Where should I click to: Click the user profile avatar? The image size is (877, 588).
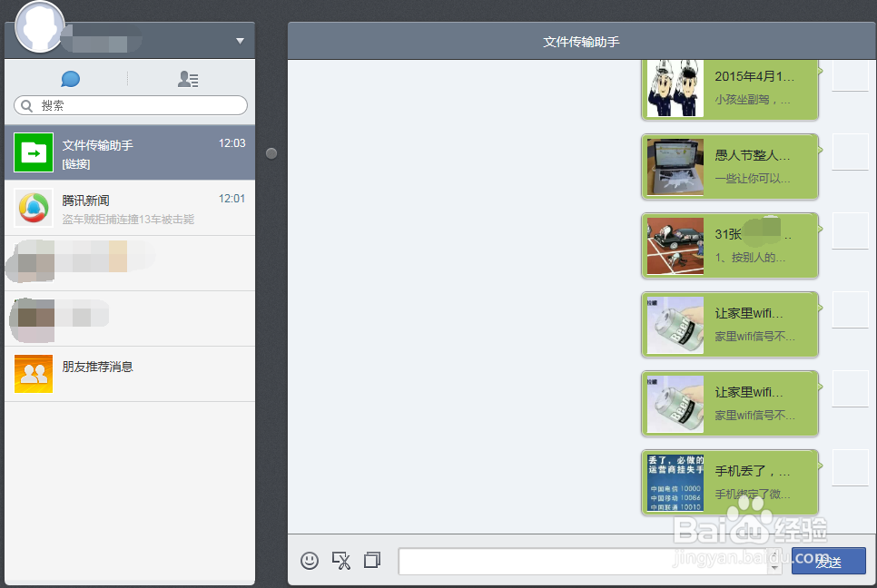pyautogui.click(x=39, y=27)
